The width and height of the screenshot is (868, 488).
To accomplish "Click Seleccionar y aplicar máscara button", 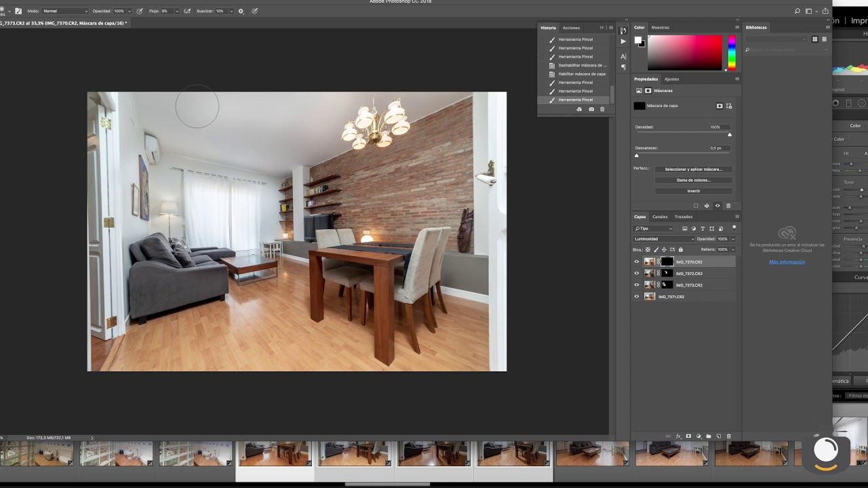I will tap(693, 169).
